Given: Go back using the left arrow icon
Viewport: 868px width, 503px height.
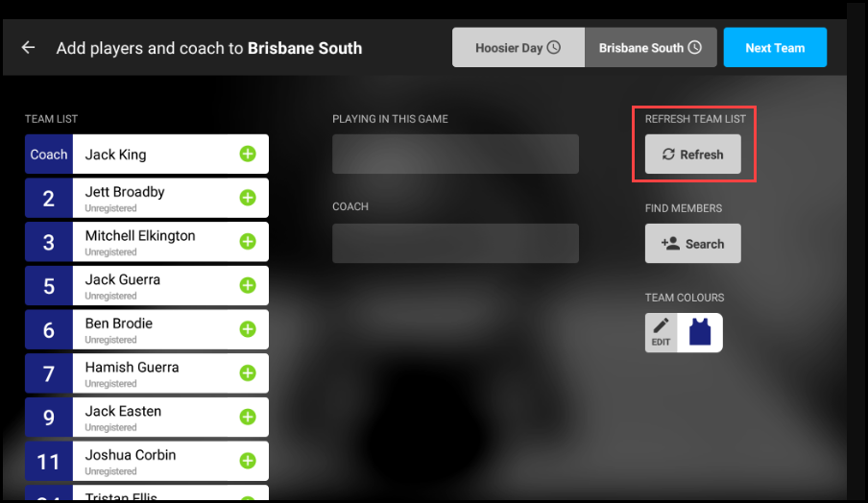Looking at the screenshot, I should 28,48.
